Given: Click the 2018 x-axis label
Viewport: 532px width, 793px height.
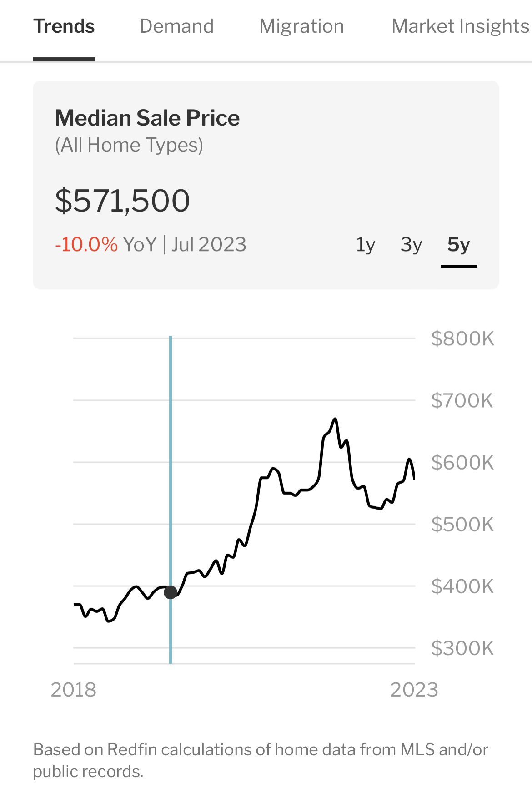Looking at the screenshot, I should pos(74,690).
